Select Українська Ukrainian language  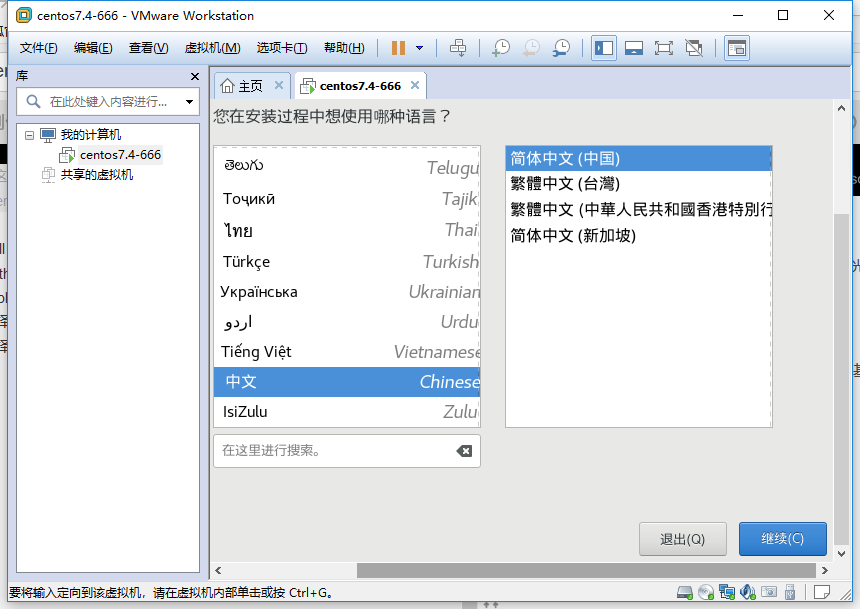click(x=347, y=291)
